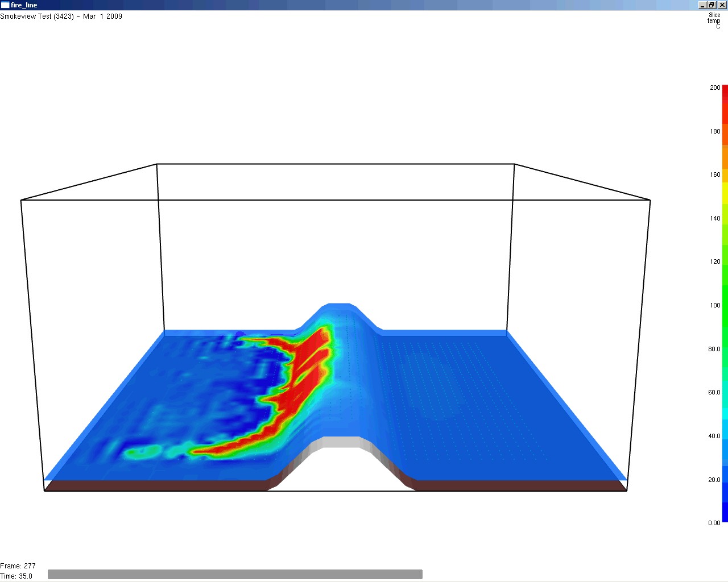Click the Smokeview Test (3423) title text
This screenshot has height=582, width=728.
(x=61, y=16)
